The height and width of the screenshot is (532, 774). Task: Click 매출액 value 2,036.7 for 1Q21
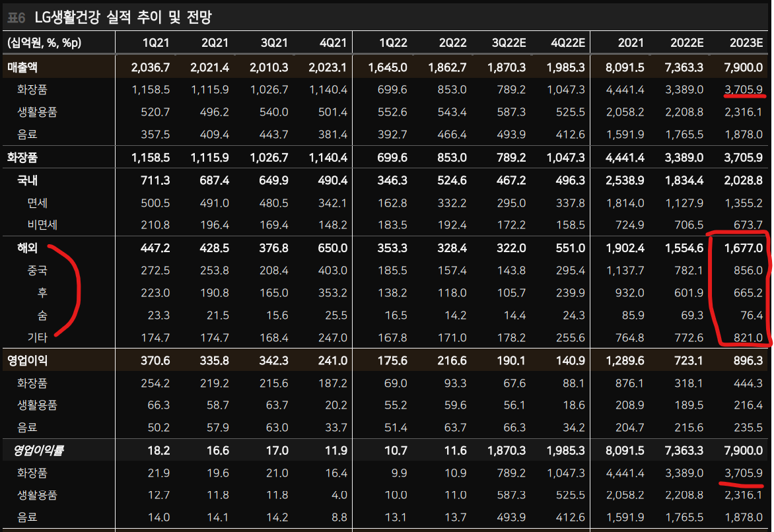click(150, 67)
